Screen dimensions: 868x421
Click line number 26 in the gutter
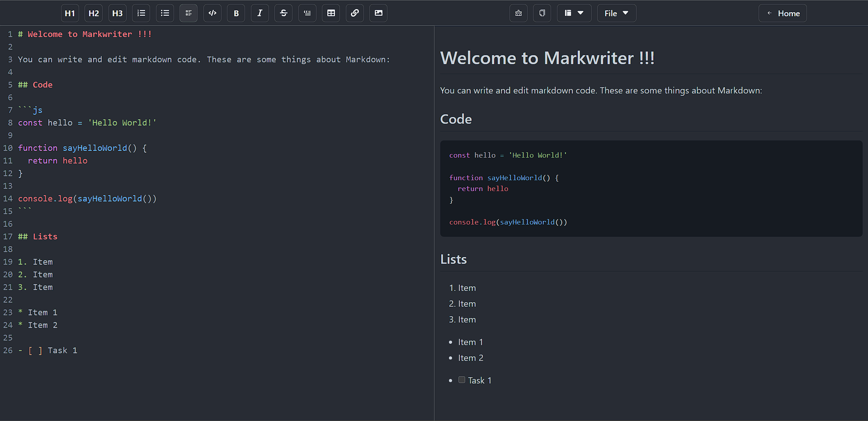(x=8, y=351)
